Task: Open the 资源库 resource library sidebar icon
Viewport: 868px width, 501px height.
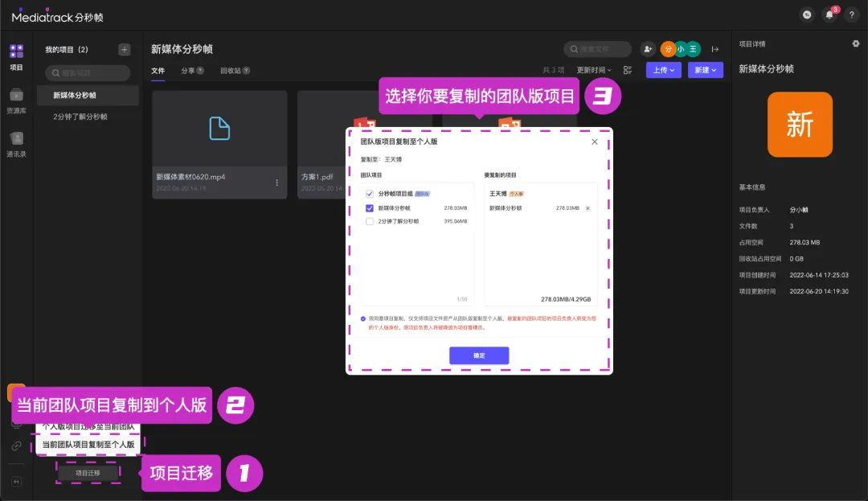Action: coord(16,100)
